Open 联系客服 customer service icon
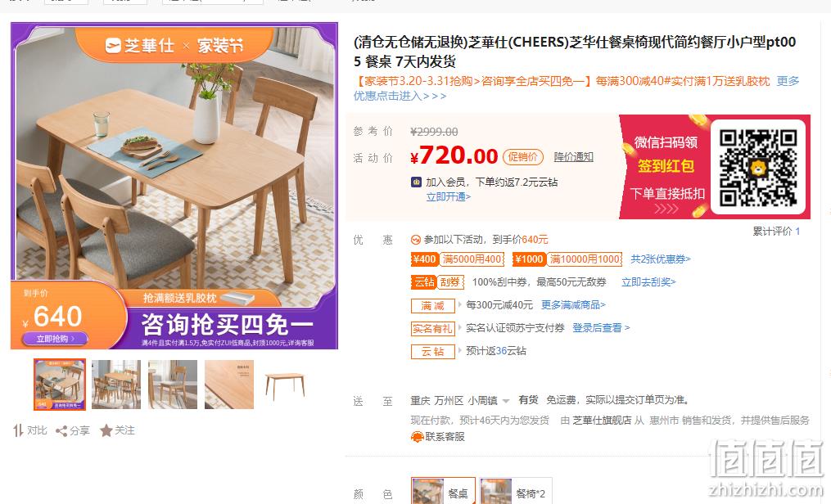Screen dimensions: 831x504 click(x=417, y=437)
